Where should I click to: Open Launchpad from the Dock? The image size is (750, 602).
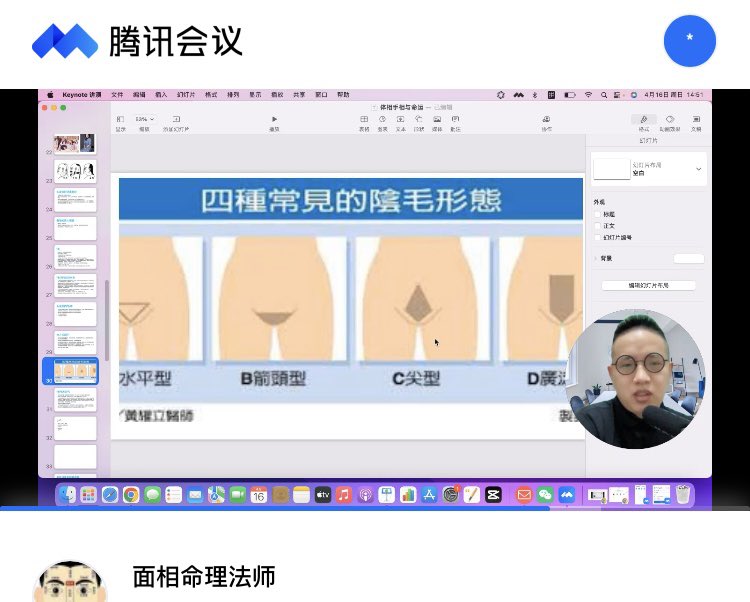(x=88, y=494)
